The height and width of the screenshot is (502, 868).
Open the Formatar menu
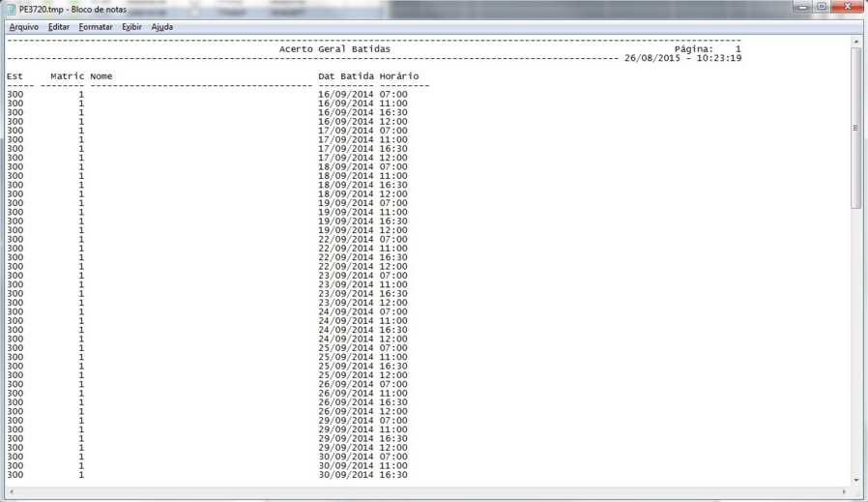coord(96,26)
